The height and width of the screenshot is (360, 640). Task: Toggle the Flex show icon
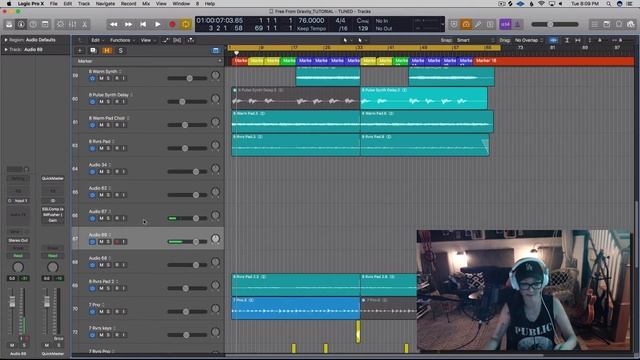click(178, 40)
